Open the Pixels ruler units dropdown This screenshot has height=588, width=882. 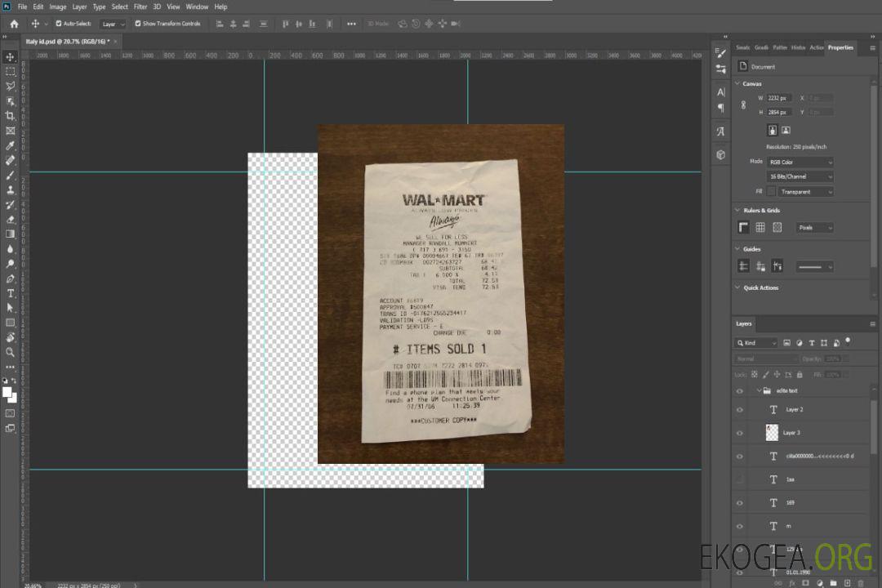814,228
